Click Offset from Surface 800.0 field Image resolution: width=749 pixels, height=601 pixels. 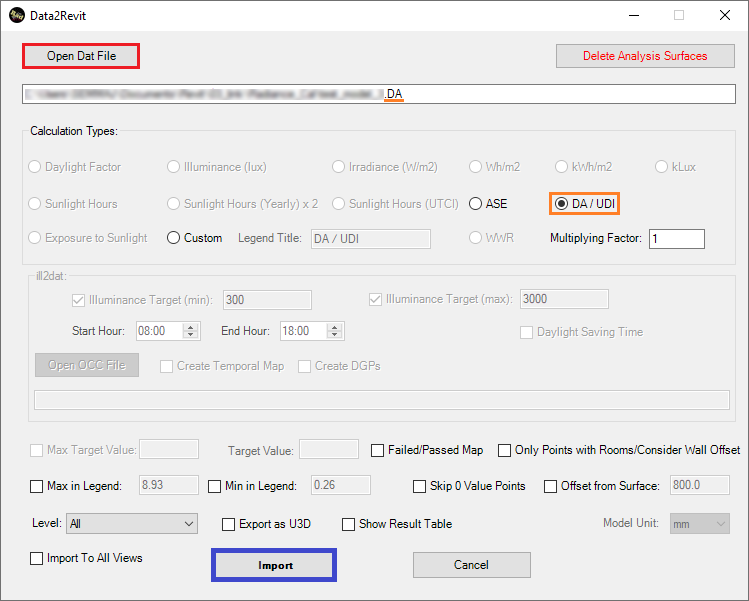(x=700, y=485)
